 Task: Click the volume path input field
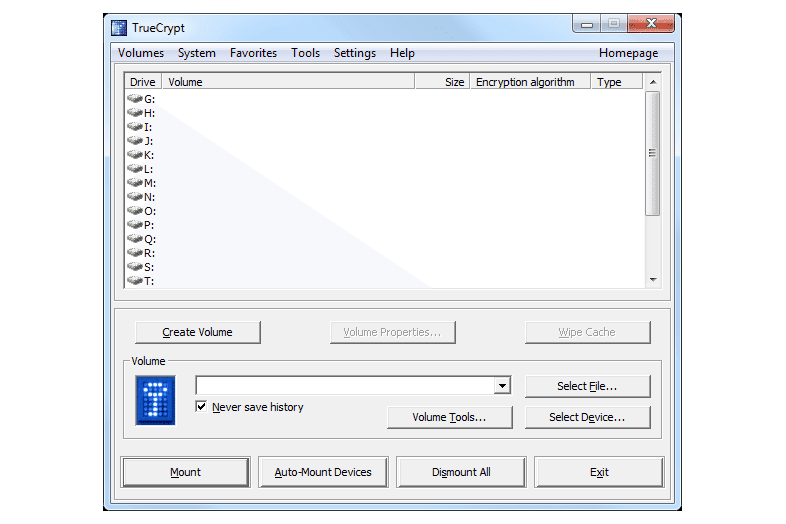pyautogui.click(x=344, y=386)
